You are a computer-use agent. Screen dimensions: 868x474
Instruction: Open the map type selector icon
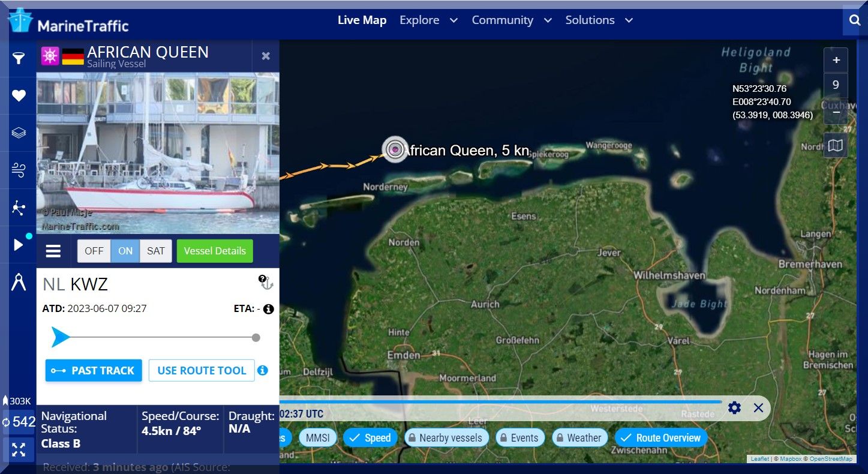point(835,145)
